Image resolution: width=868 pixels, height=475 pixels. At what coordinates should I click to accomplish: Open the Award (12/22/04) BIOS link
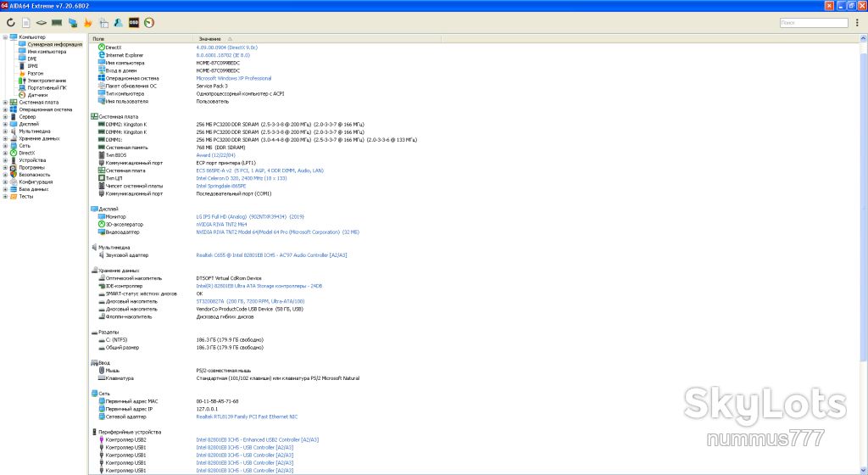pos(215,155)
